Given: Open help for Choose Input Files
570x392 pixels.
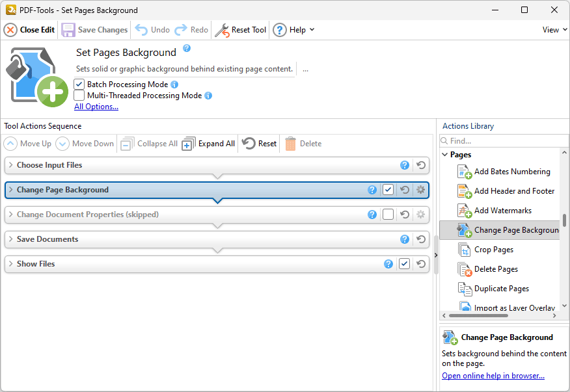Looking at the screenshot, I should point(405,165).
